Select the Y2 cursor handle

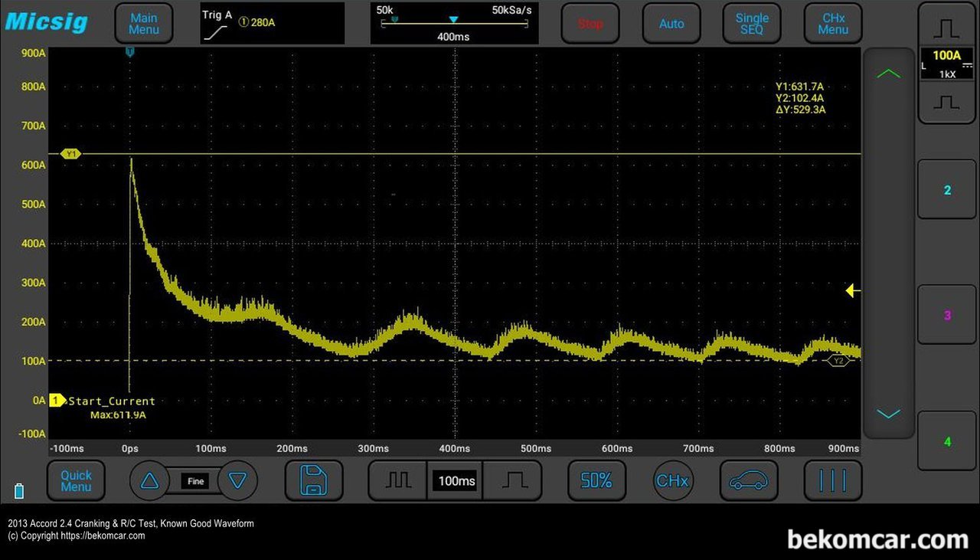pyautogui.click(x=838, y=360)
